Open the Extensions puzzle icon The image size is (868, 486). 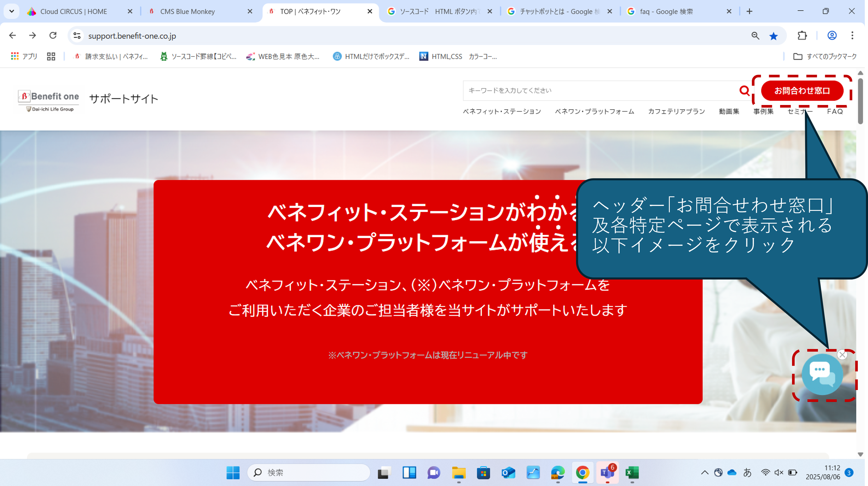[802, 35]
